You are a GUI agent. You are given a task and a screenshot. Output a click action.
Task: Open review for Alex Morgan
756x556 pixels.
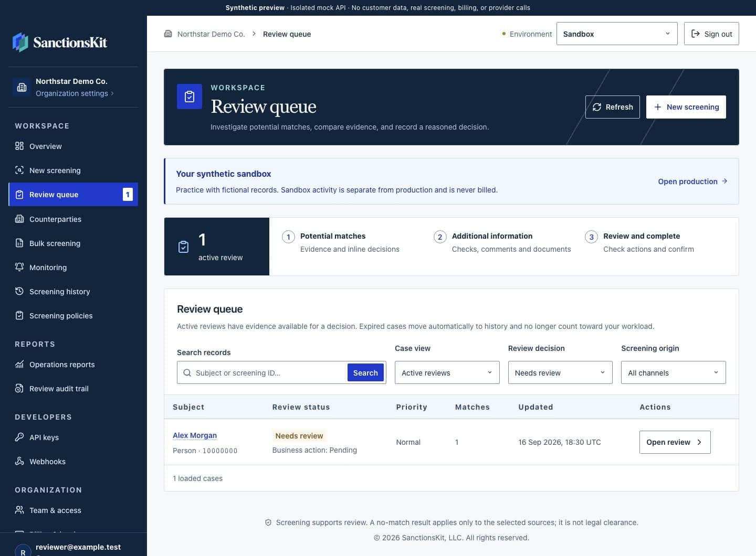(x=675, y=442)
